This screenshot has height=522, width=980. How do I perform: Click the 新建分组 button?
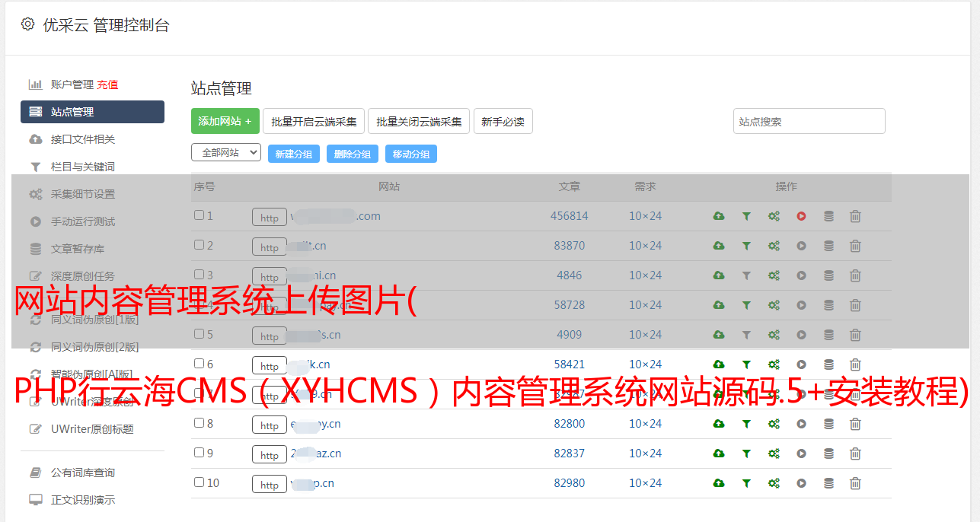click(294, 154)
